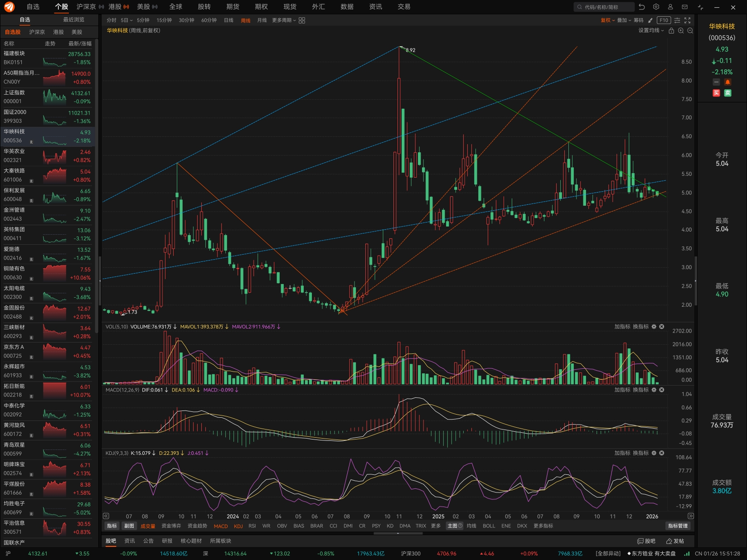Click the orange app logo icon
Screen dimensions: 747x560
tap(9, 7)
